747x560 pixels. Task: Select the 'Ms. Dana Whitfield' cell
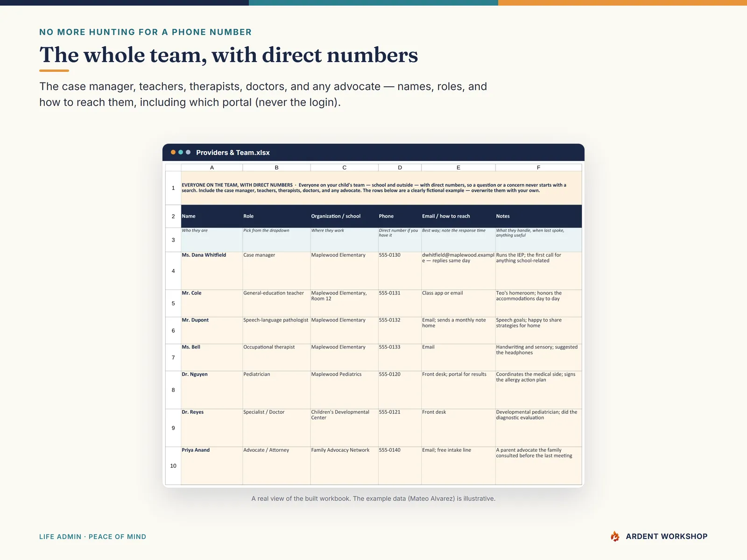point(212,271)
